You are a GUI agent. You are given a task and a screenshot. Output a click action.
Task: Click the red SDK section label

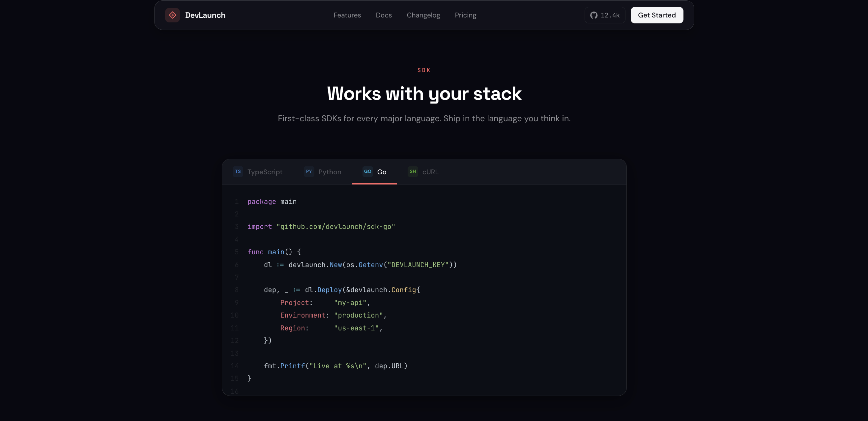pos(423,70)
